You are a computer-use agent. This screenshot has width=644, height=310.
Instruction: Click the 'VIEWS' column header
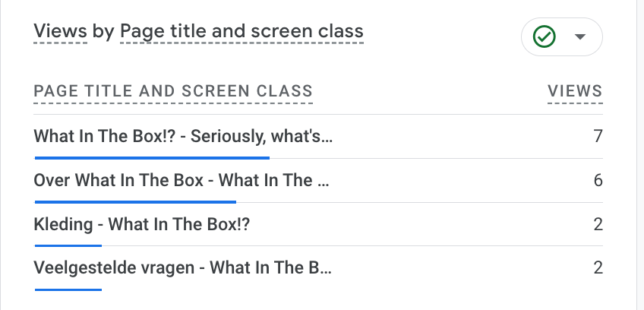click(x=575, y=92)
